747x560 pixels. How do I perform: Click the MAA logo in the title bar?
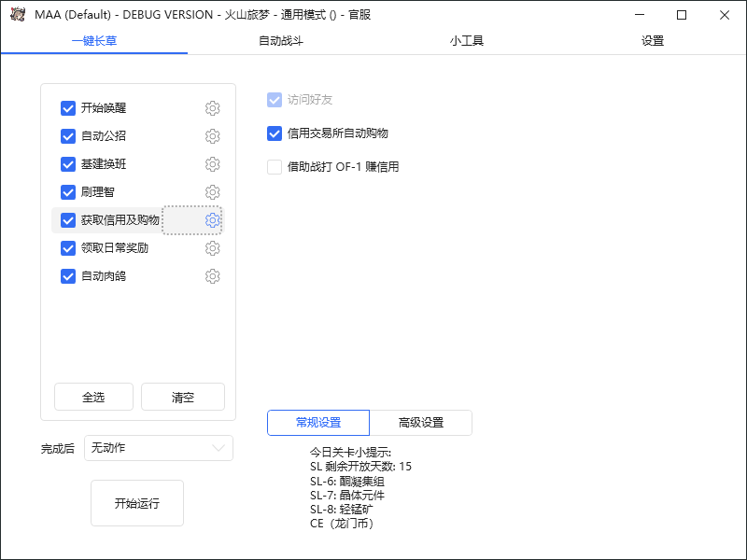click(x=16, y=15)
